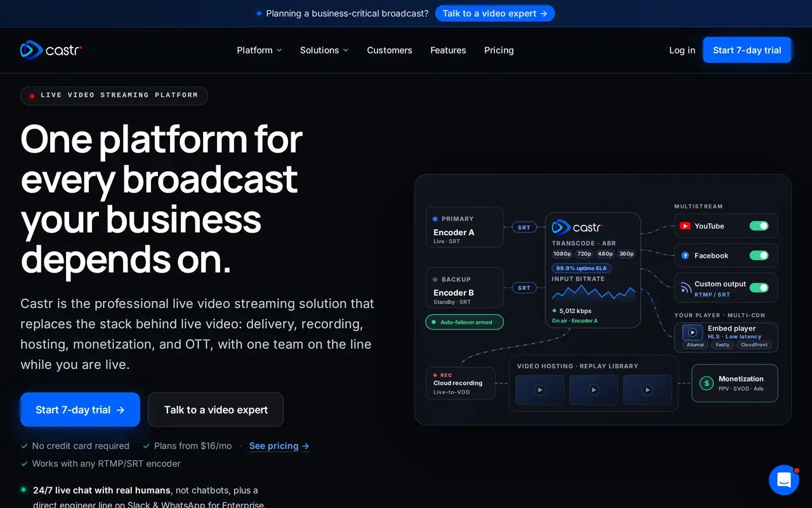Screen dimensions: 812x508
Task: Click the Cloud recording REC card
Action: click(x=461, y=384)
